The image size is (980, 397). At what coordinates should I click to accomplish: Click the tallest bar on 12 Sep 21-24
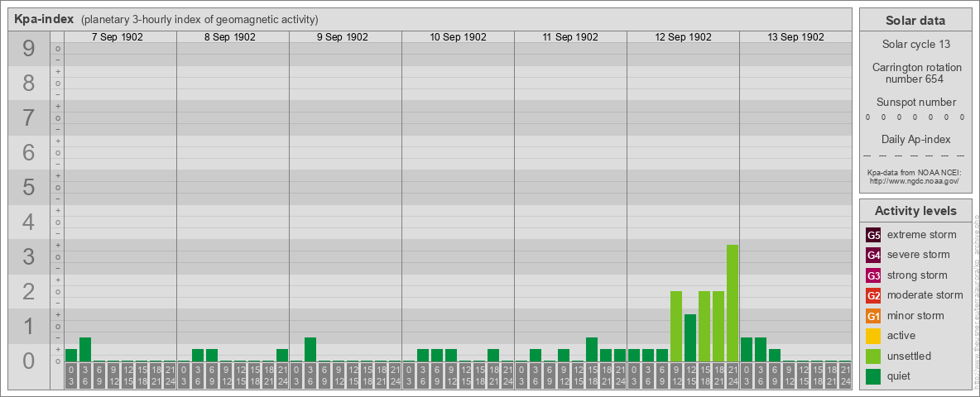pyautogui.click(x=733, y=303)
